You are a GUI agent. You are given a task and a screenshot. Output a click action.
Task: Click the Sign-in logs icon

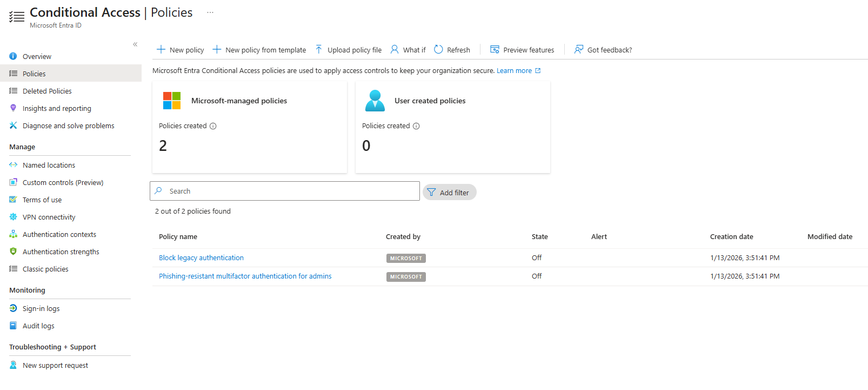pyautogui.click(x=13, y=308)
